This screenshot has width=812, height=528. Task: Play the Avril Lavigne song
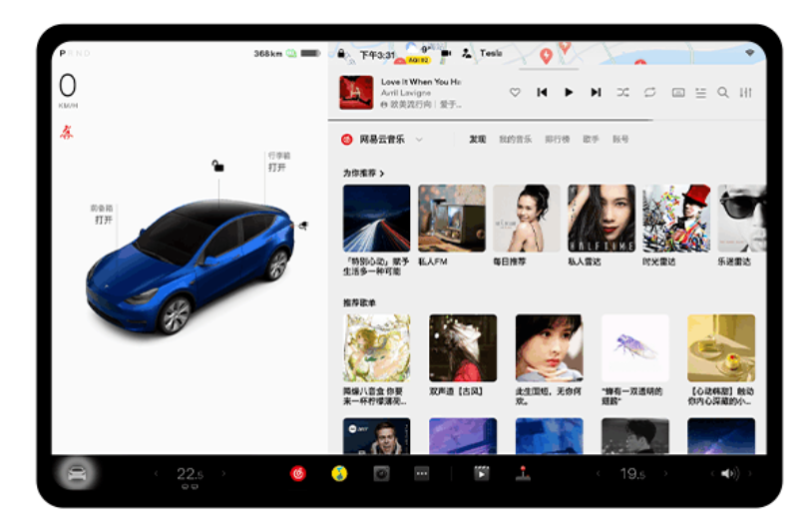click(x=569, y=92)
